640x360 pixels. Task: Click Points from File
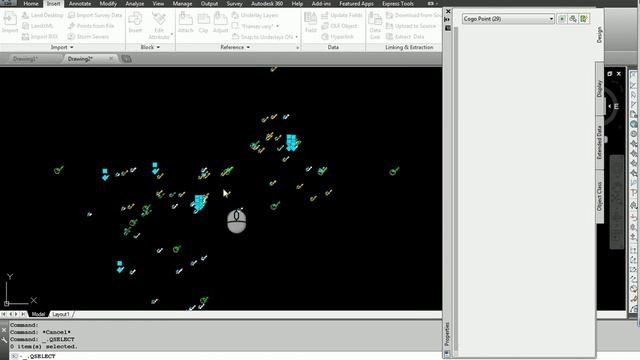91,26
